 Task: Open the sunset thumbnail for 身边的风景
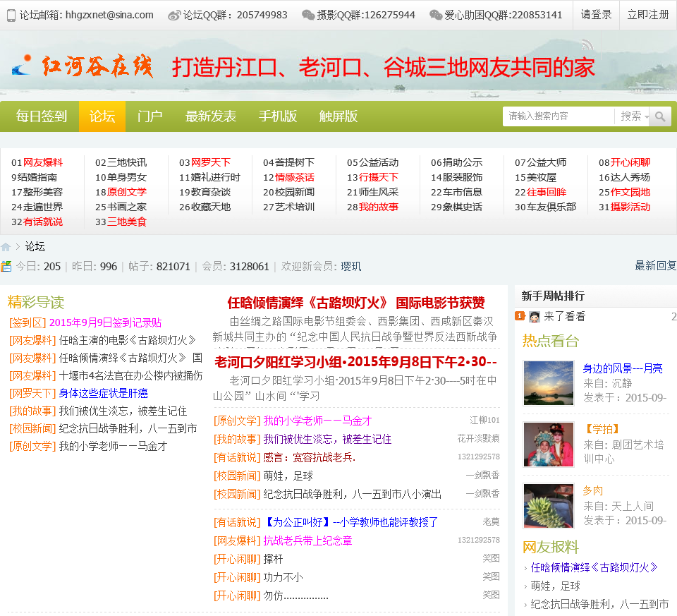[548, 383]
